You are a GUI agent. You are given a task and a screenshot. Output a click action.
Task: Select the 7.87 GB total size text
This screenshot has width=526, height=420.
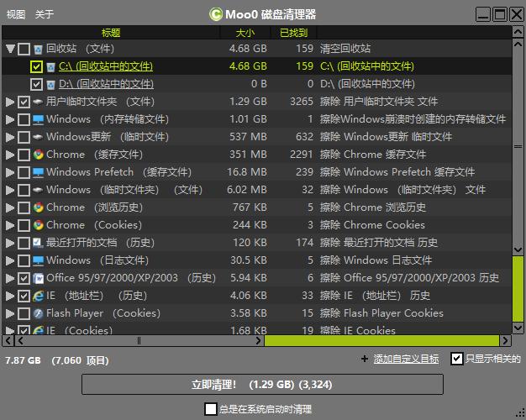coord(23,360)
